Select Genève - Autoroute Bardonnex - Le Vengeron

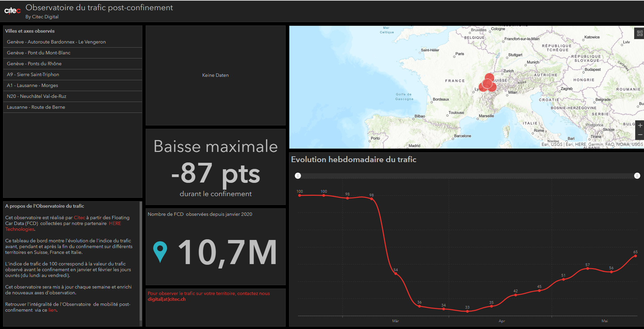56,42
